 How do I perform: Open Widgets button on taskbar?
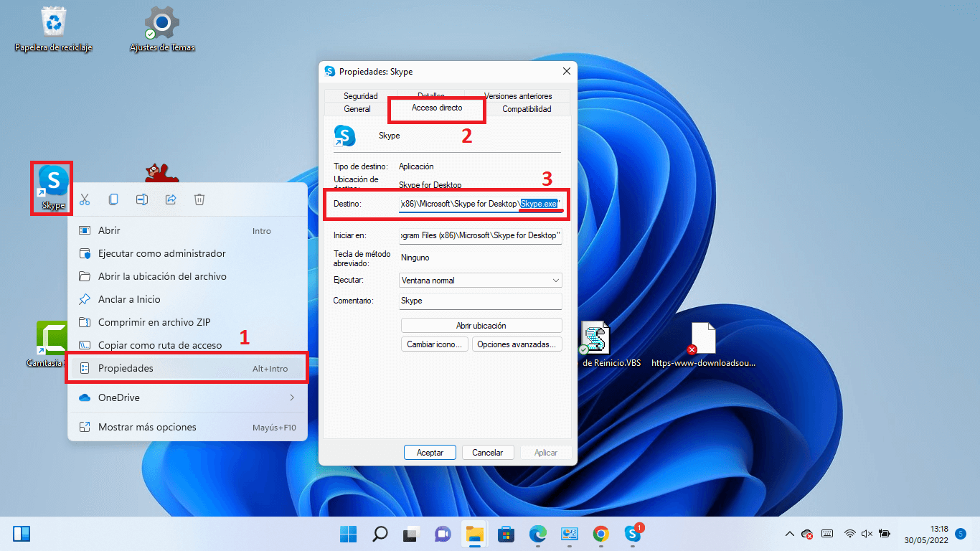22,534
